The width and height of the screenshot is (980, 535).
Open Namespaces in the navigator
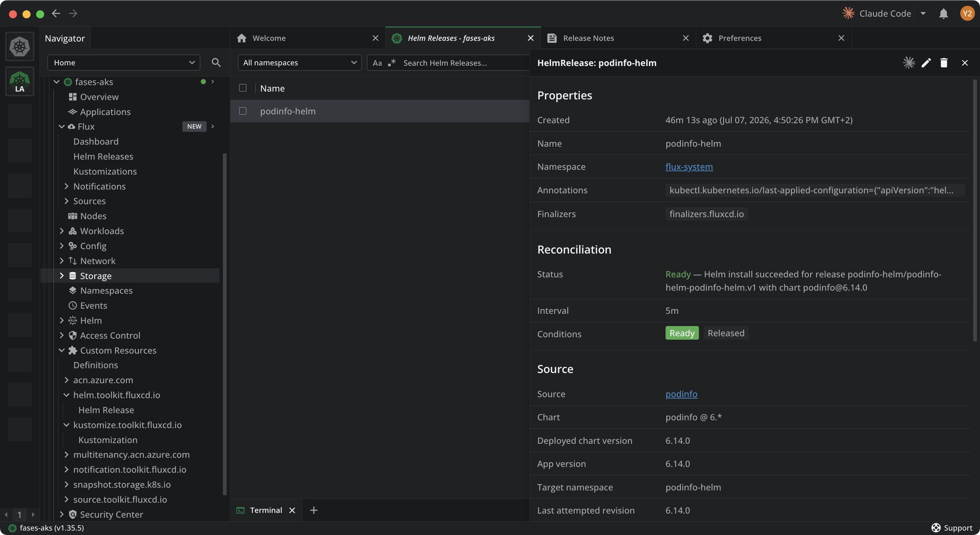click(106, 291)
